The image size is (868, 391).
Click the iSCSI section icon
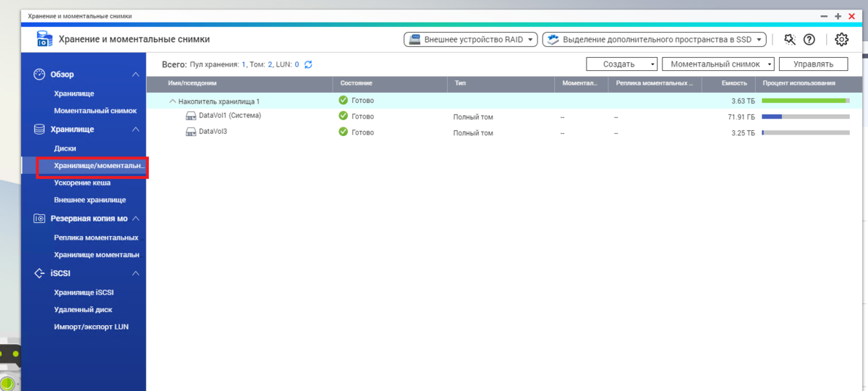pyautogui.click(x=40, y=274)
